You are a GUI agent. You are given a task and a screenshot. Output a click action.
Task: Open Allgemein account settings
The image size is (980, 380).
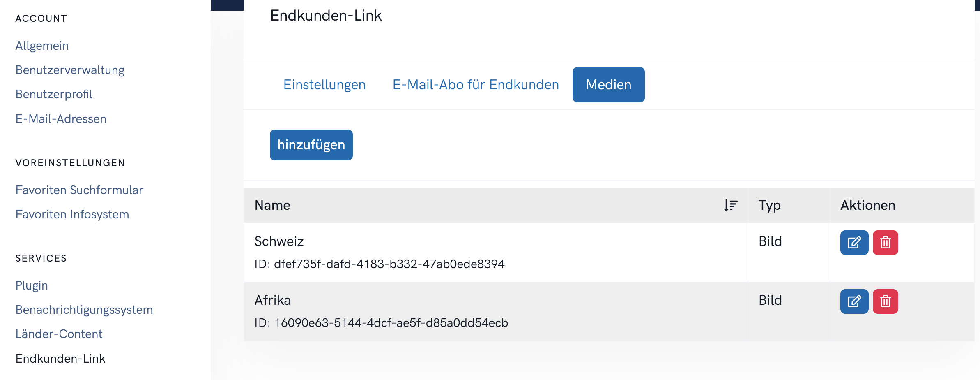click(42, 46)
